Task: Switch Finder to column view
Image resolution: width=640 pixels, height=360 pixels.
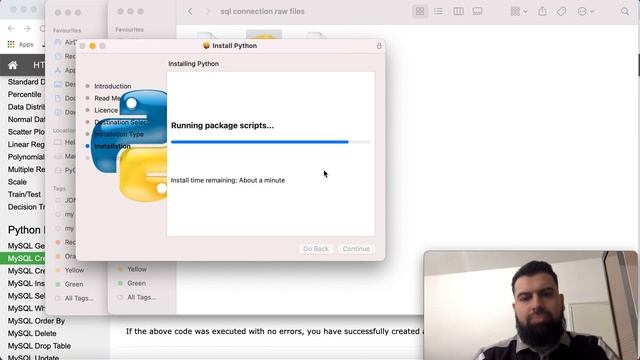Action: [458, 11]
